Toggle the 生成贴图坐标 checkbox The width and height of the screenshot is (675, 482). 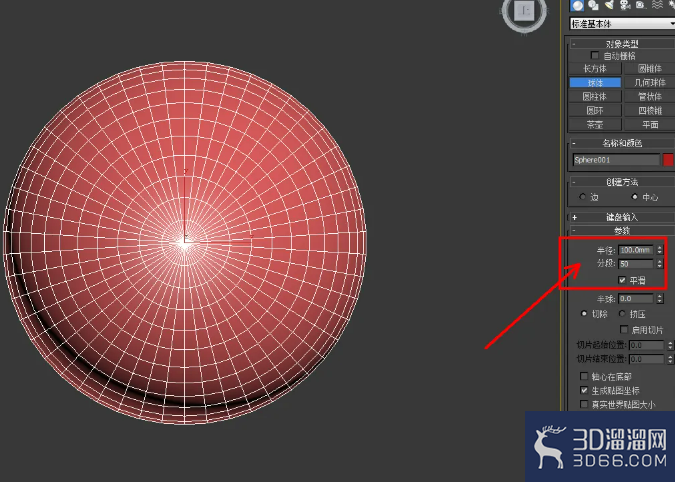click(584, 390)
